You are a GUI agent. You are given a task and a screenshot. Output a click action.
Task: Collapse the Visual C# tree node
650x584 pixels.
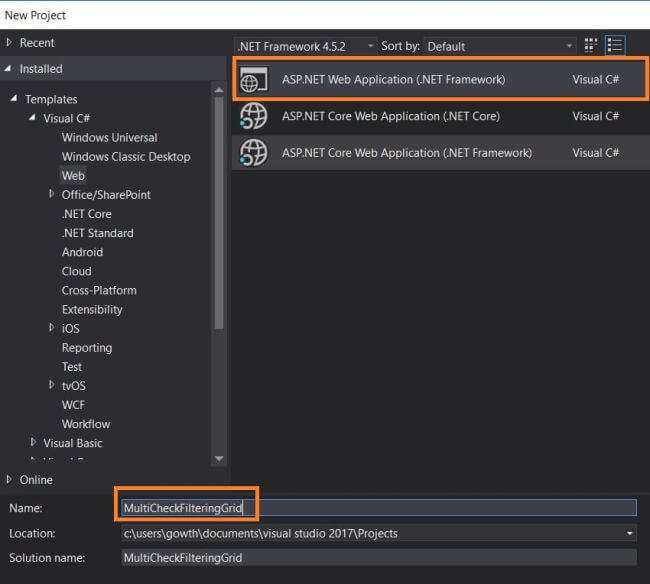click(32, 117)
